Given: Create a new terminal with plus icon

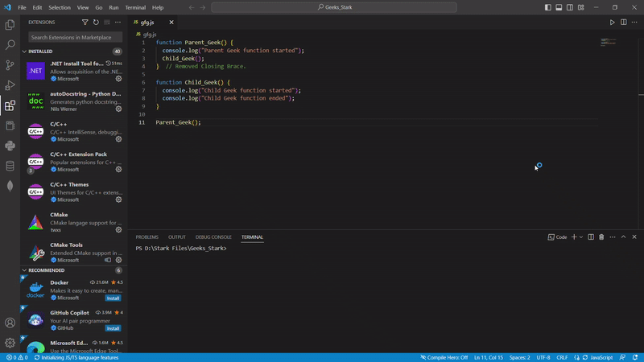Looking at the screenshot, I should coord(574,237).
